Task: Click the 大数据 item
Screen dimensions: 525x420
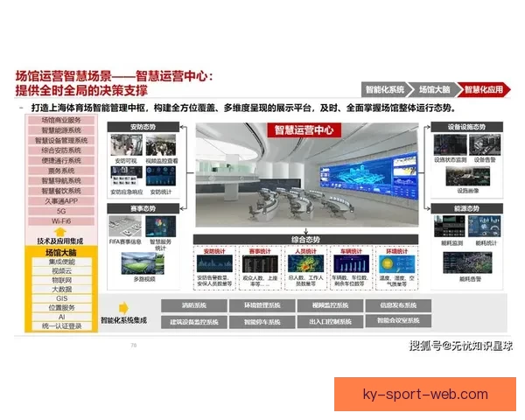Action: [x=62, y=289]
